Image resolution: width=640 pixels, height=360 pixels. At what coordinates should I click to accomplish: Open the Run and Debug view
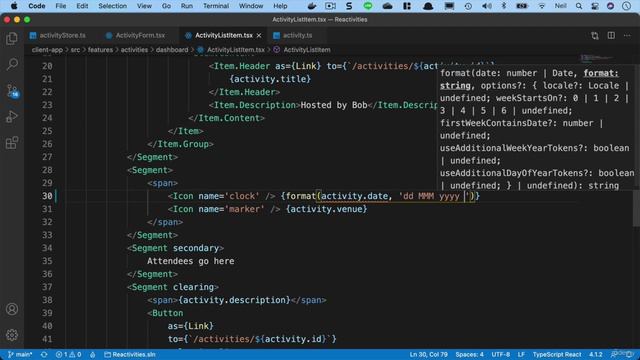12,117
